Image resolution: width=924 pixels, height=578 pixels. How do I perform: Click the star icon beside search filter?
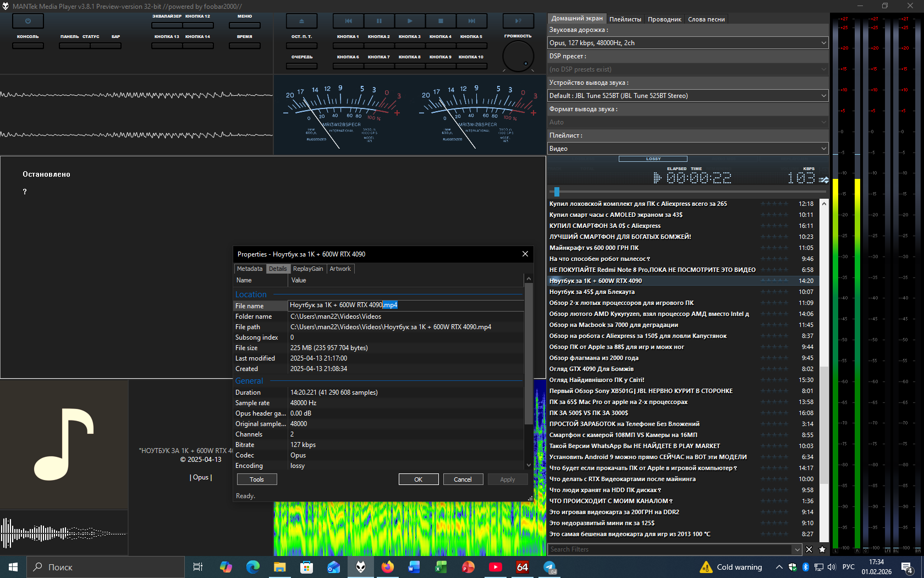pyautogui.click(x=822, y=549)
